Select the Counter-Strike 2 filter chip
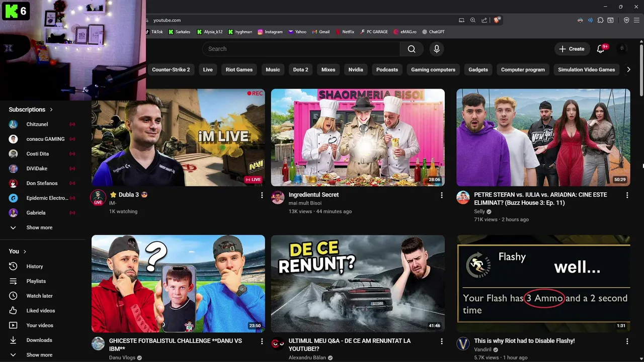Image resolution: width=644 pixels, height=362 pixels. tap(171, 70)
